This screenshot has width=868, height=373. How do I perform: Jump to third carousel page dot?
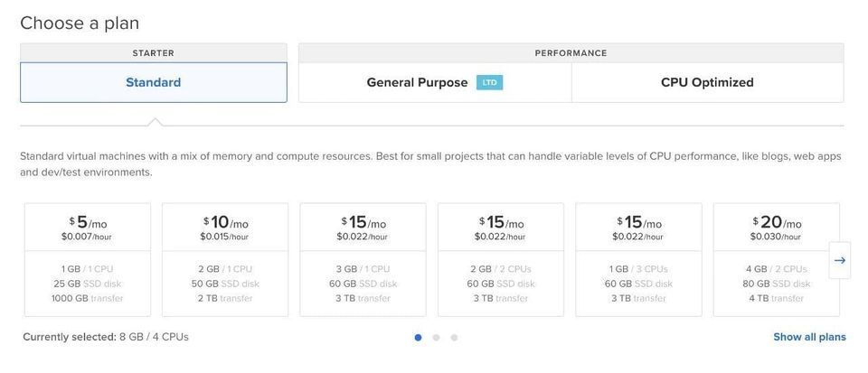[454, 338]
